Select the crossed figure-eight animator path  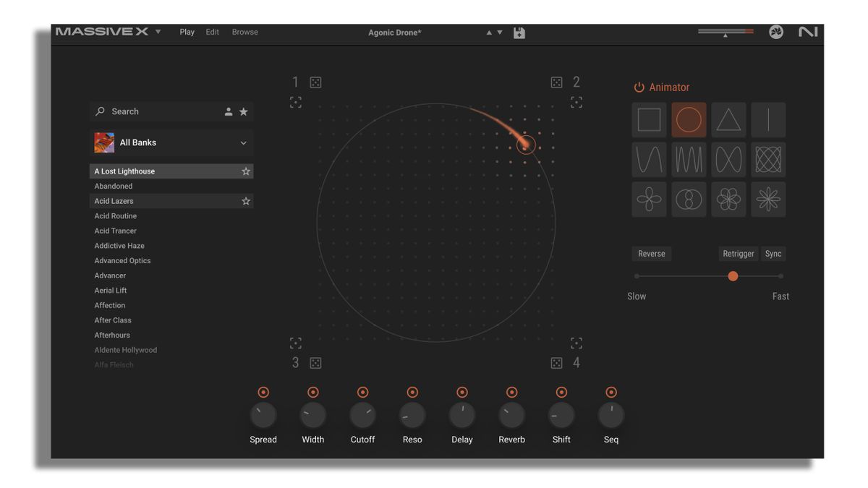coord(728,159)
